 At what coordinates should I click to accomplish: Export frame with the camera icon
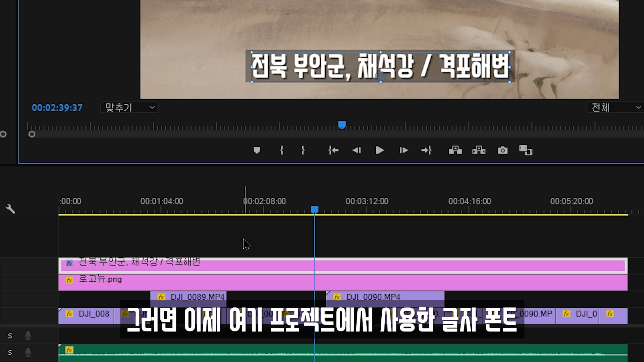502,150
